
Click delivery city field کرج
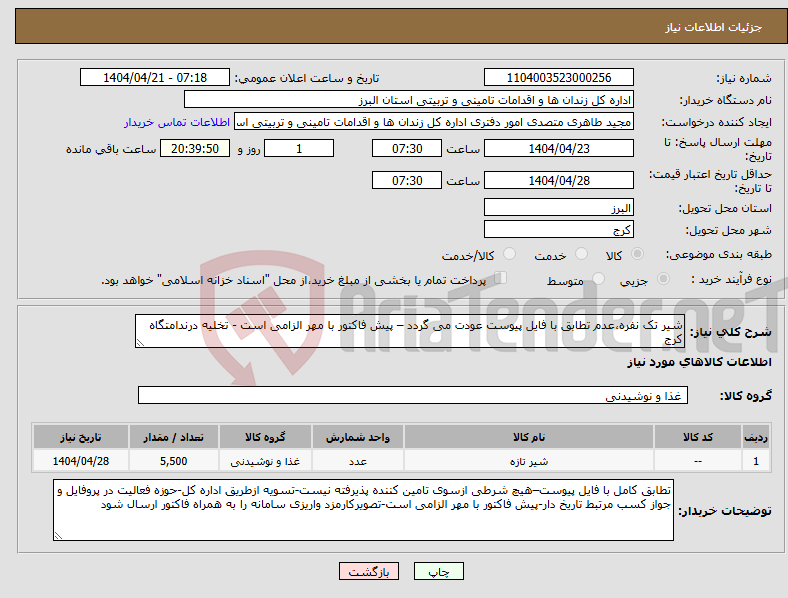tap(558, 229)
